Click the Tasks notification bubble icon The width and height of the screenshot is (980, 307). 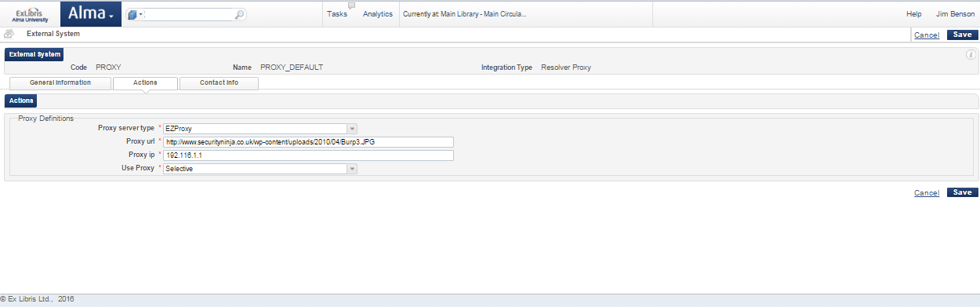click(351, 5)
